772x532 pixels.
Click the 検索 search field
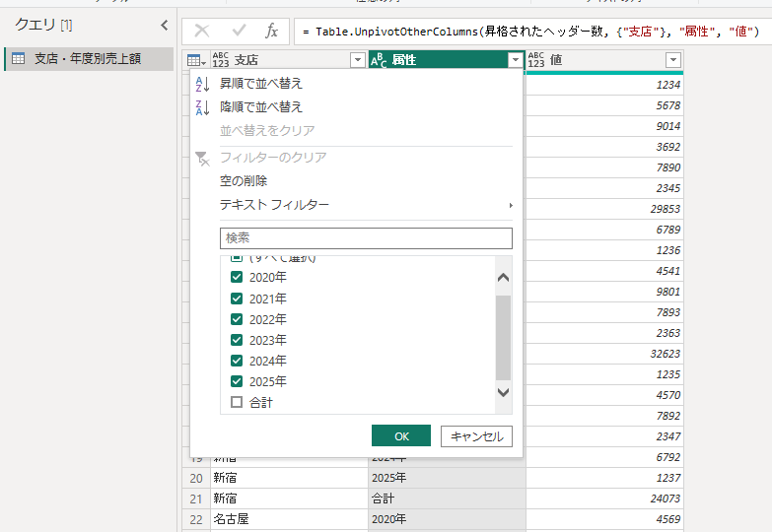point(366,238)
